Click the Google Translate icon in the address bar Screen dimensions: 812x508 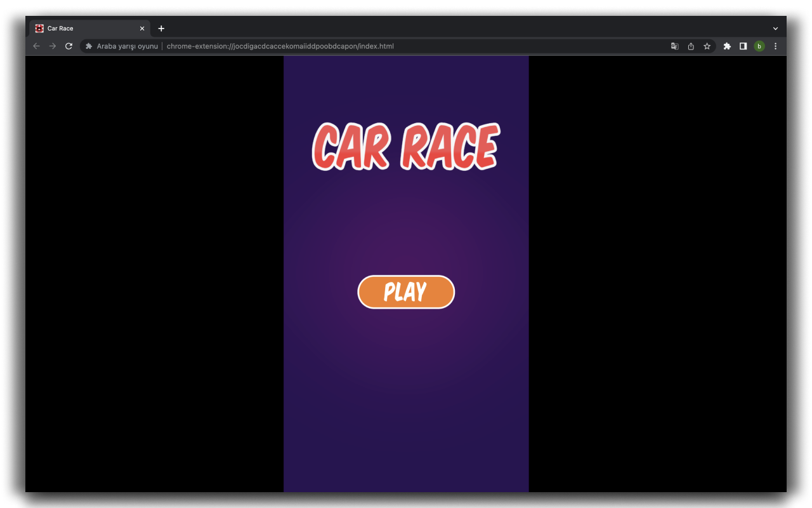674,46
